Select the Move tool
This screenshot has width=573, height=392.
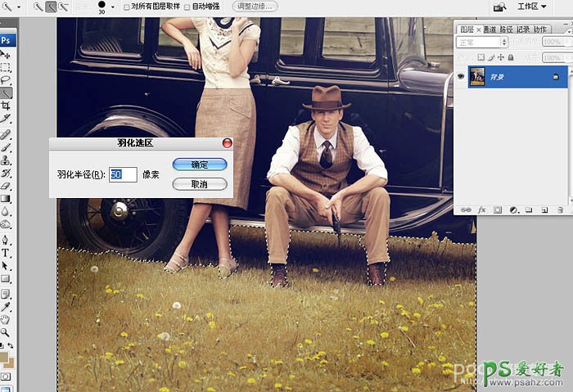6,54
